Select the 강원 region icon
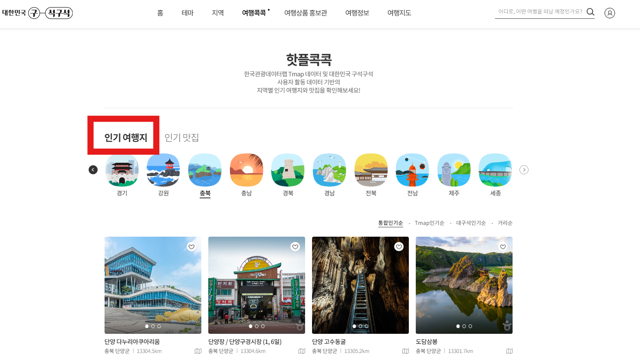The image size is (640, 364). (x=163, y=170)
